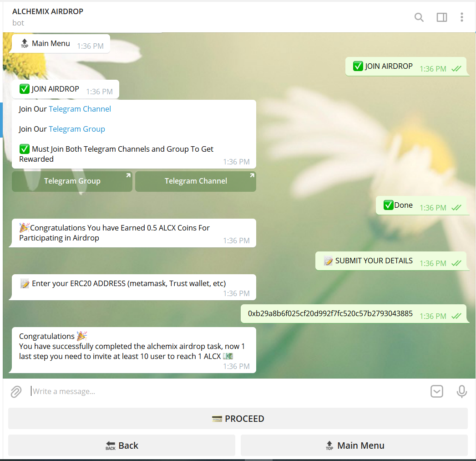476x461 pixels.
Task: Start voice recording with microphone icon
Action: click(x=462, y=391)
